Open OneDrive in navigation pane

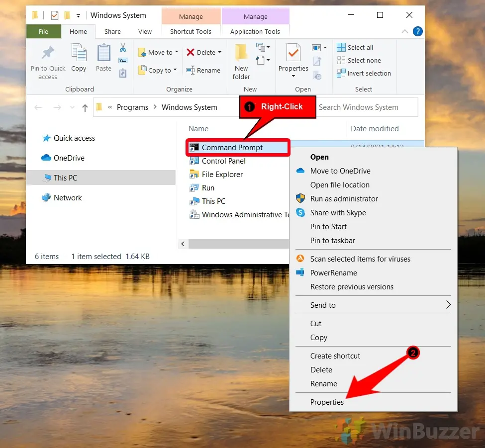click(x=63, y=158)
